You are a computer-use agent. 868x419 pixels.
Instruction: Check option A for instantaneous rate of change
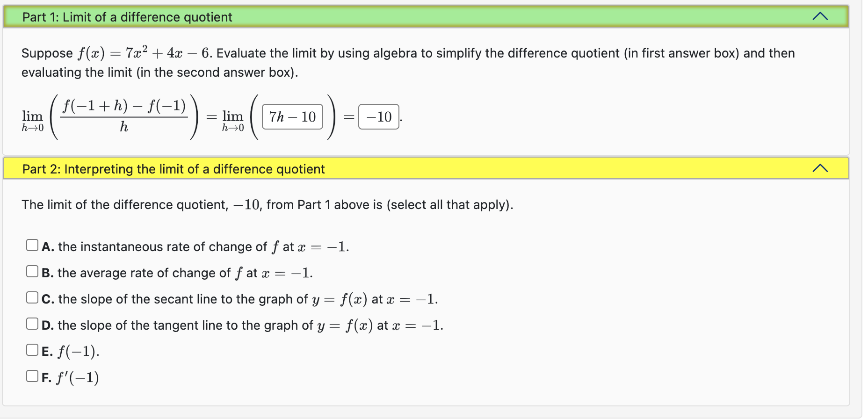point(32,244)
